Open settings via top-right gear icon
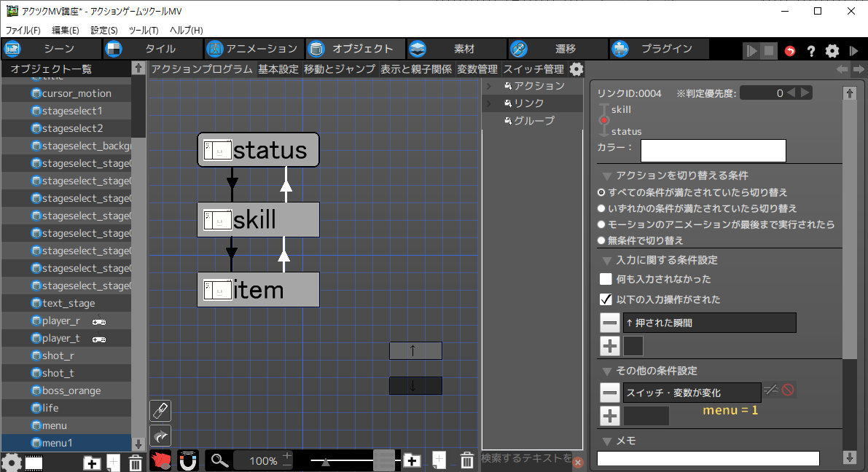This screenshot has width=868, height=472. 832,51
